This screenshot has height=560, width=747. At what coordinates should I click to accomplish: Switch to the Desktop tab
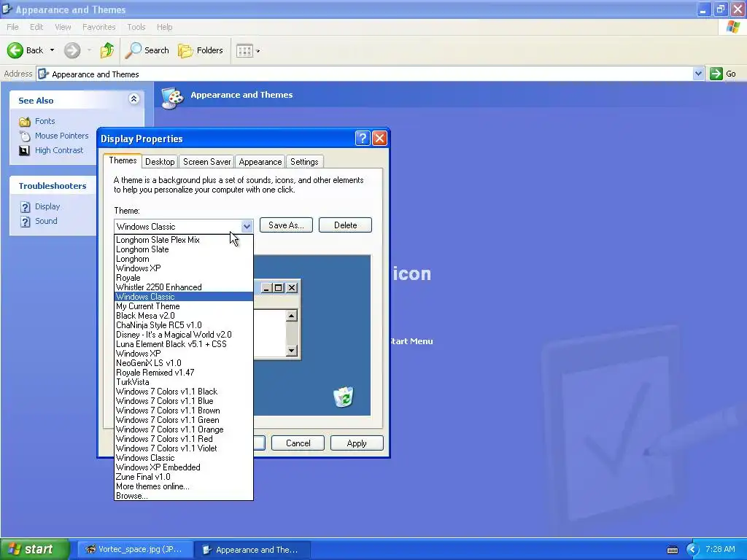[160, 162]
